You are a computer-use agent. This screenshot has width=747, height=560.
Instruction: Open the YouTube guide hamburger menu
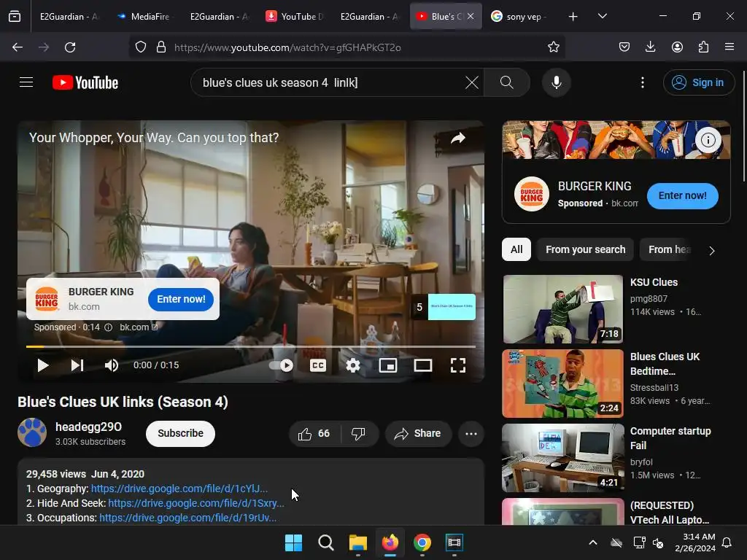point(26,82)
